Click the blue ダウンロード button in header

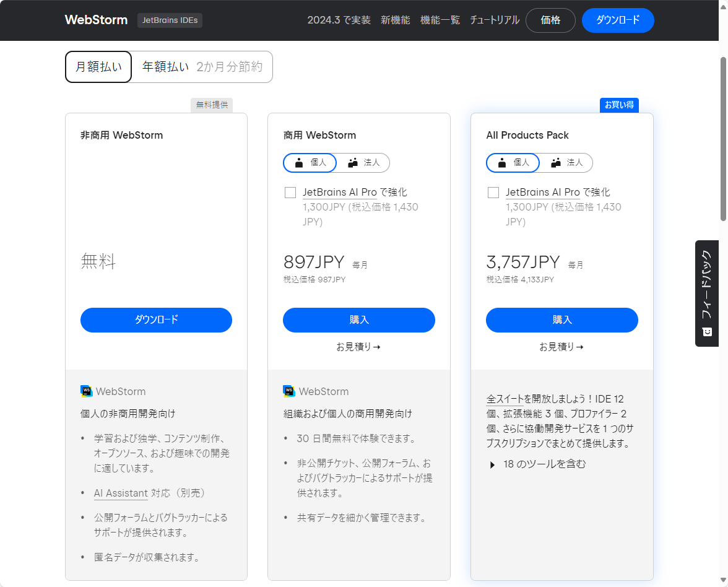click(x=618, y=20)
